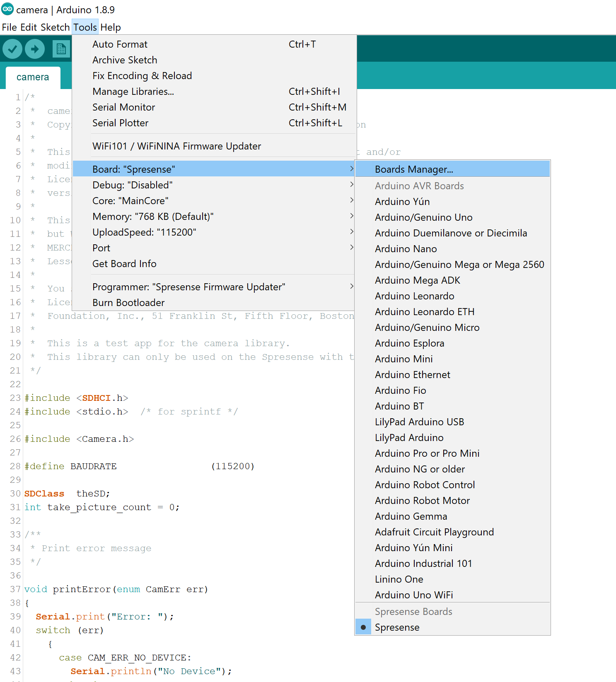616x682 pixels.
Task: Expand the Port submenu
Action: pos(214,248)
